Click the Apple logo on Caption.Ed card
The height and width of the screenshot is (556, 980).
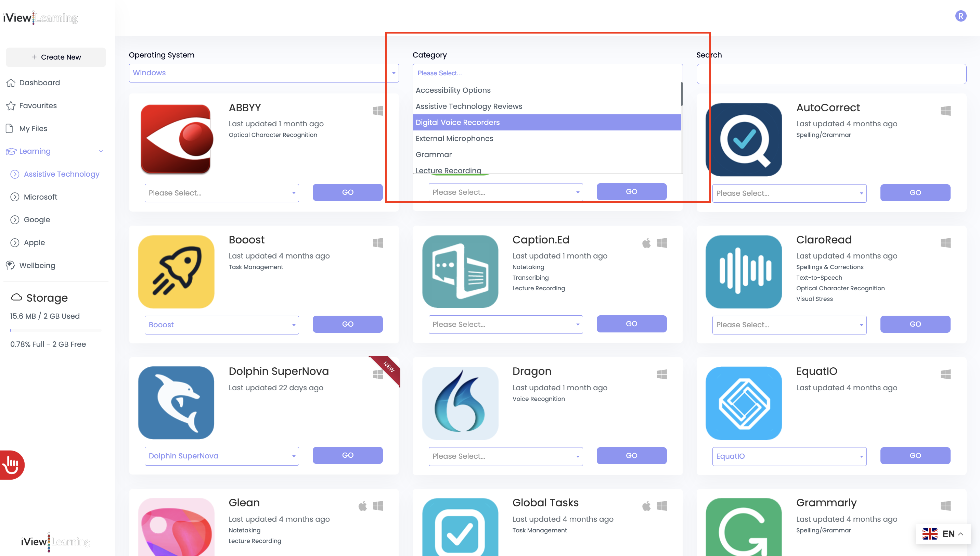[646, 243]
